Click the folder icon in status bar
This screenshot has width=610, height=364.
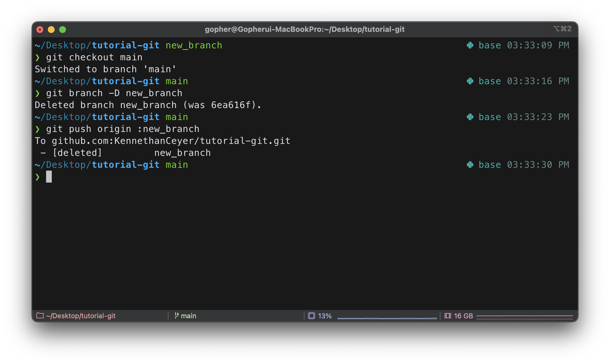pyautogui.click(x=40, y=316)
